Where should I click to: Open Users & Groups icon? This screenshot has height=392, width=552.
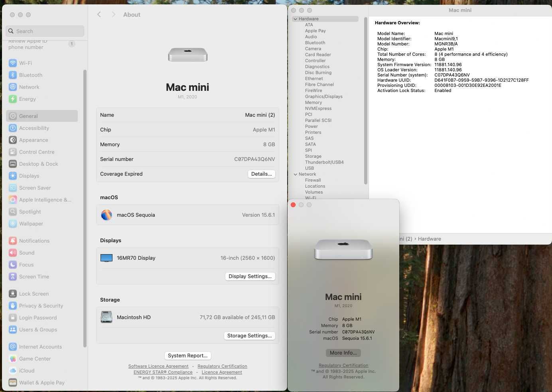point(13,329)
